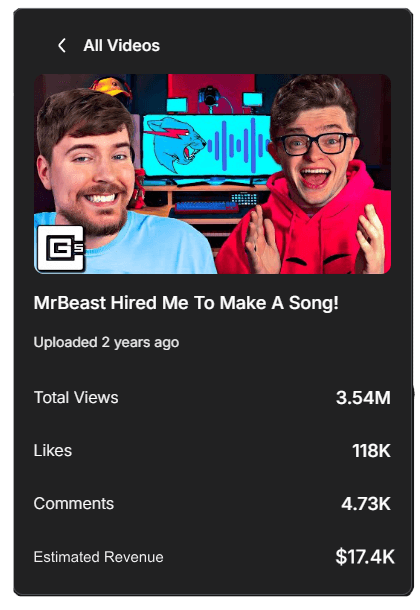Select the Total Views label
The image size is (420, 610).
pyautogui.click(x=76, y=398)
